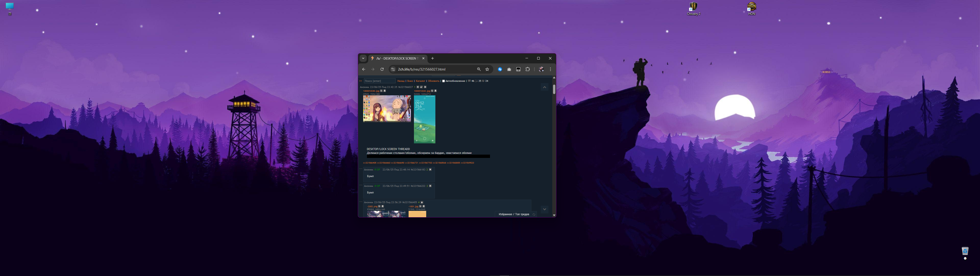Download 1000010280.jpg
Screen dimensions: 980x276
[385, 91]
